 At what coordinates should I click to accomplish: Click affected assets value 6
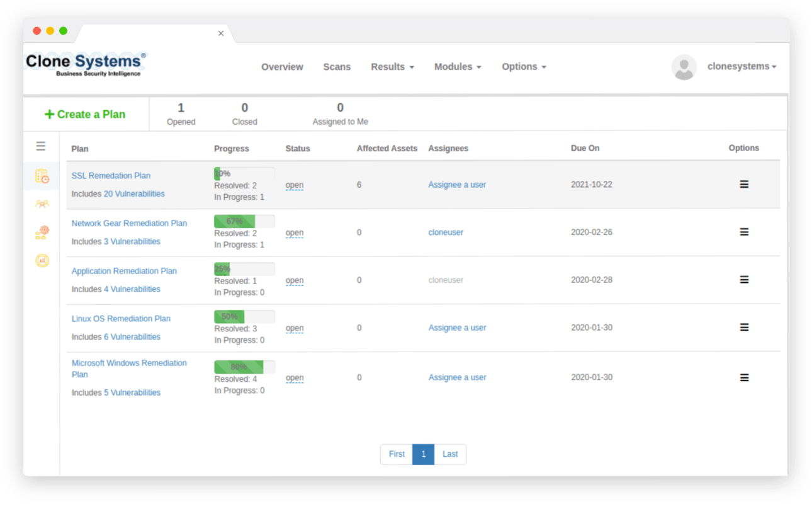click(359, 185)
